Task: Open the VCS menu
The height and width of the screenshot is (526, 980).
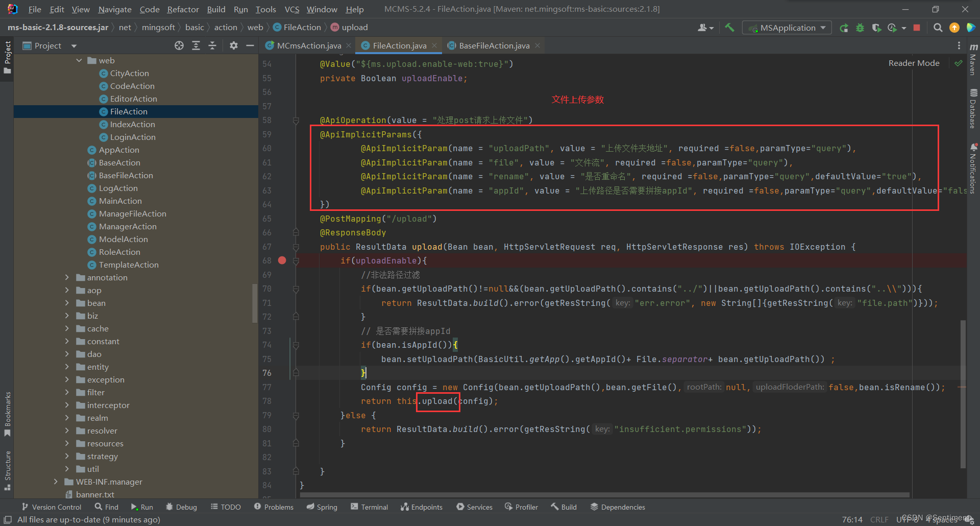Action: point(292,9)
